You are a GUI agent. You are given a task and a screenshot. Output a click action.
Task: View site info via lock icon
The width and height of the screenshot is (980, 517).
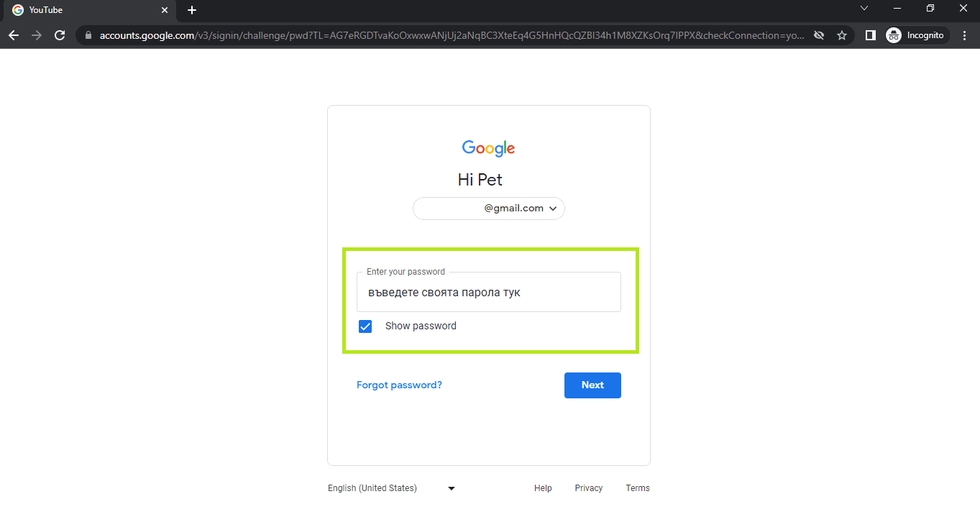click(89, 35)
